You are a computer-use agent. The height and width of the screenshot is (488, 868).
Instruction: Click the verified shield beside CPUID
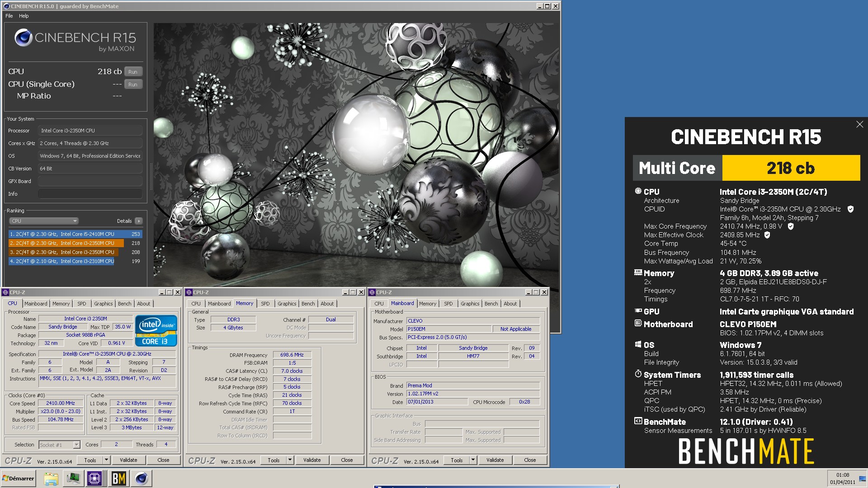click(850, 209)
